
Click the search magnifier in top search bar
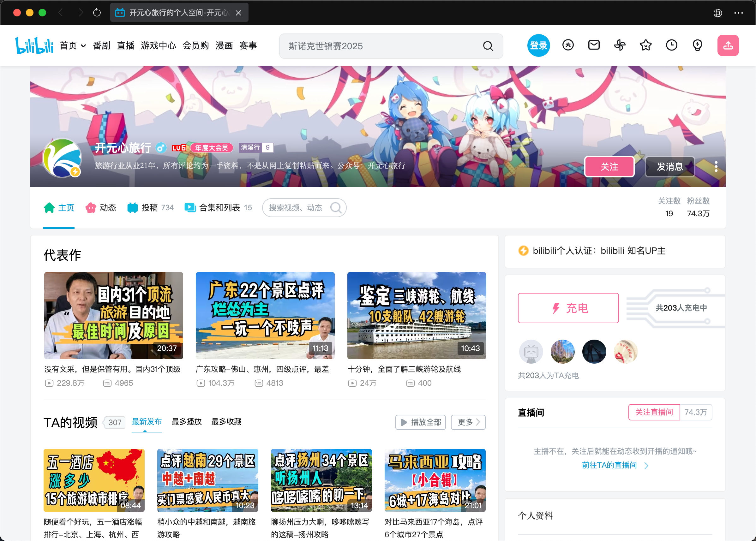(488, 46)
